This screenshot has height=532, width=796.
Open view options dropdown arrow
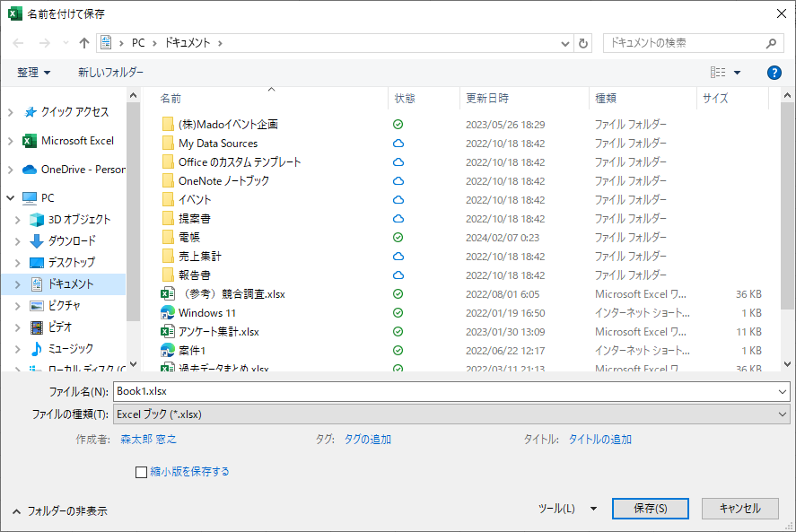coord(737,73)
